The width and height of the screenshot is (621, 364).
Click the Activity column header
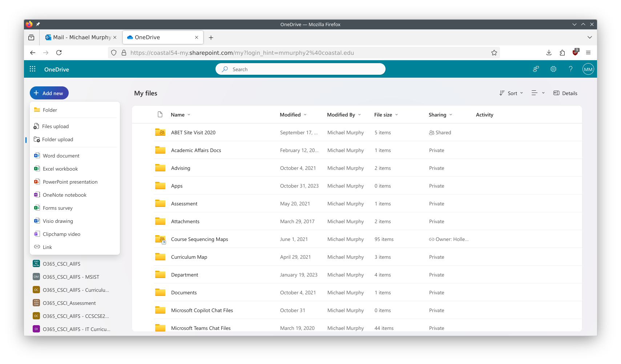point(484,115)
